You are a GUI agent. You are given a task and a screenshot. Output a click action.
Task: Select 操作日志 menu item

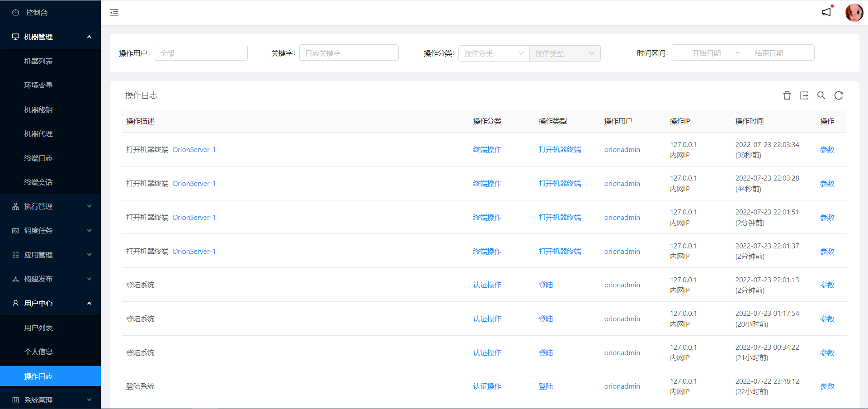click(x=50, y=376)
